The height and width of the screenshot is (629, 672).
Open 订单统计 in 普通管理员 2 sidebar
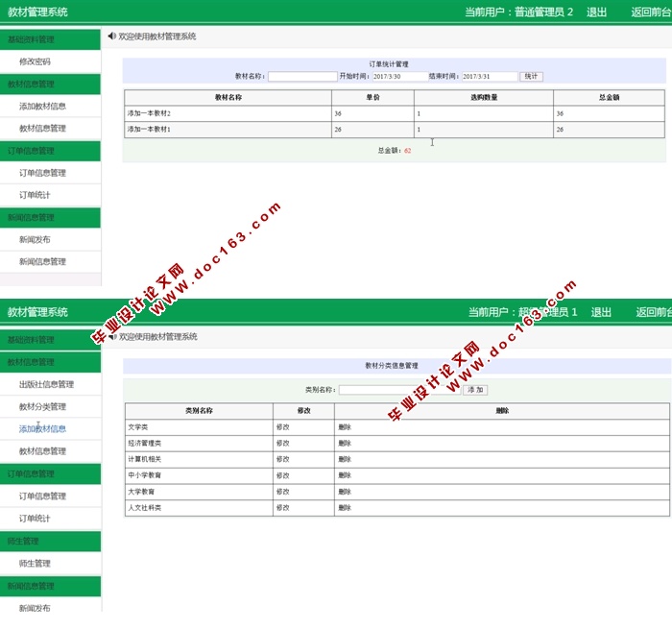(35, 195)
